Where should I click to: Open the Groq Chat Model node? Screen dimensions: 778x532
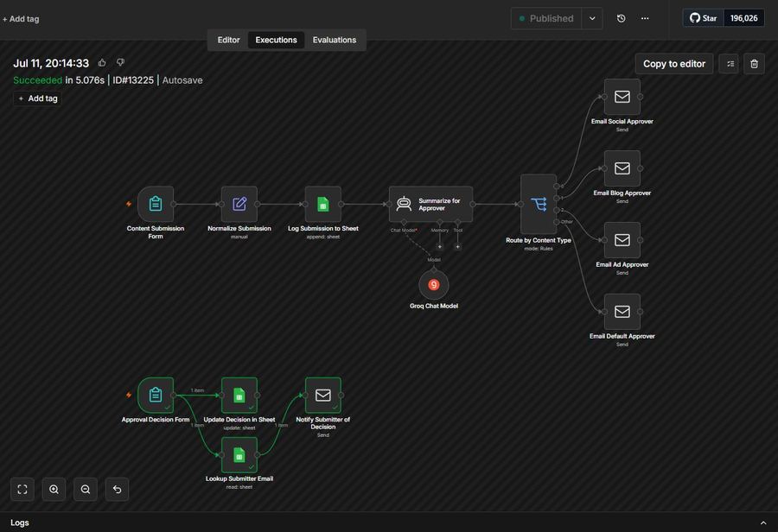[x=434, y=285]
